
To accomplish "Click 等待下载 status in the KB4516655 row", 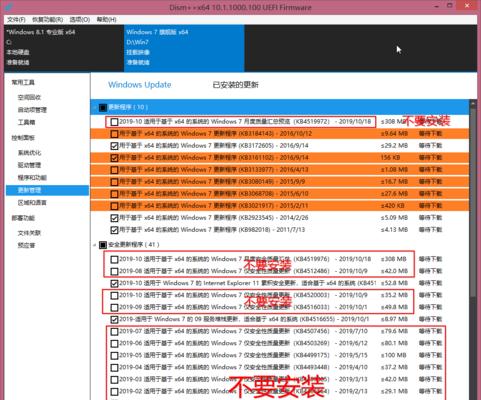I will 430,319.
